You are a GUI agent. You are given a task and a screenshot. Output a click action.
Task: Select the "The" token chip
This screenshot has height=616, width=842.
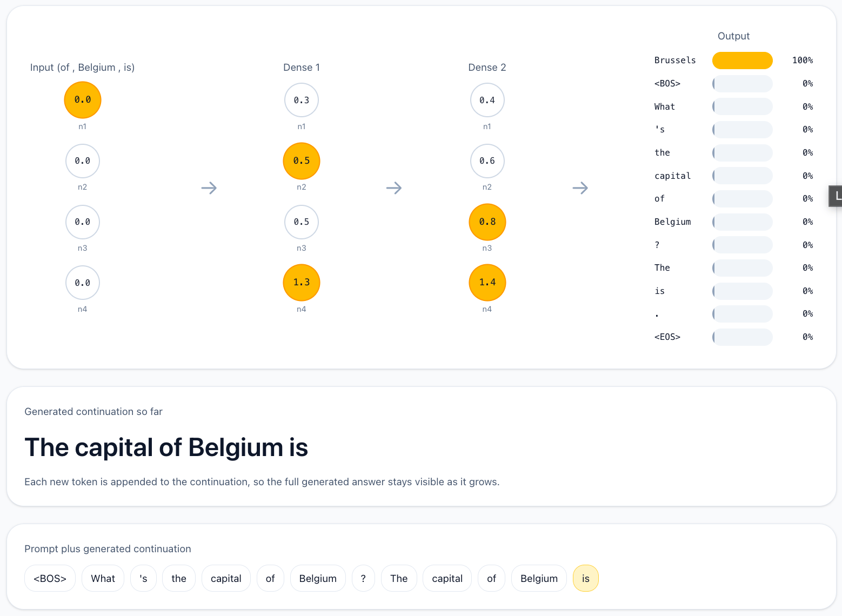pyautogui.click(x=399, y=579)
